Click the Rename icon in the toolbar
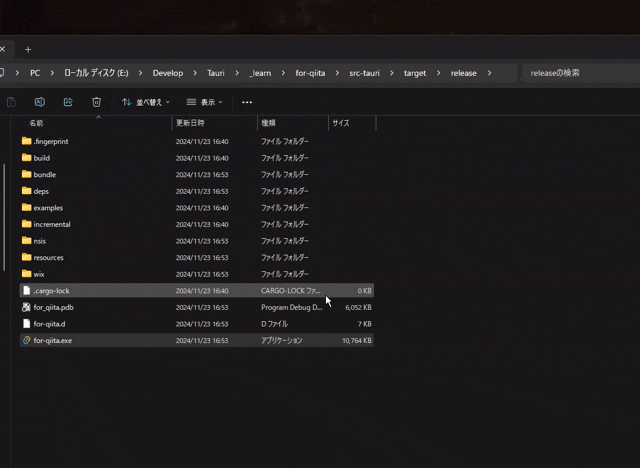Viewport: 640px width, 468px height. tap(40, 102)
